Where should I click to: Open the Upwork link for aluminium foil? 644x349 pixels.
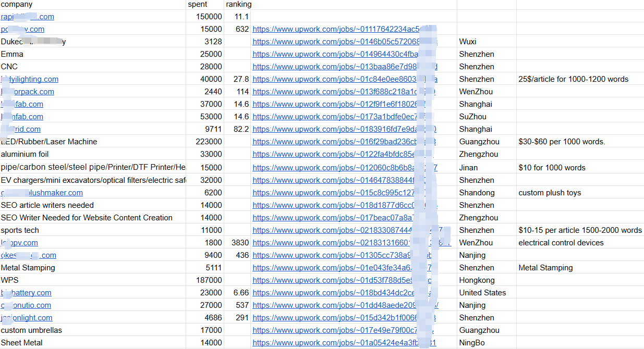(344, 154)
